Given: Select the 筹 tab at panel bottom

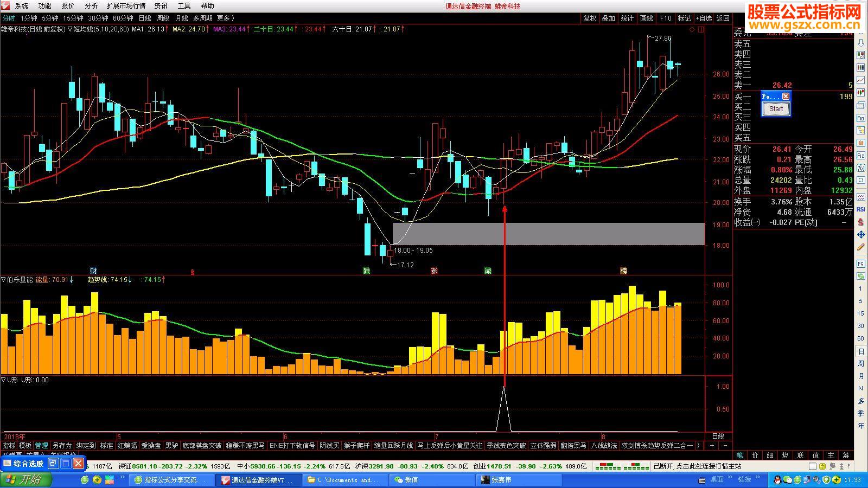Looking at the screenshot, I should 846,455.
